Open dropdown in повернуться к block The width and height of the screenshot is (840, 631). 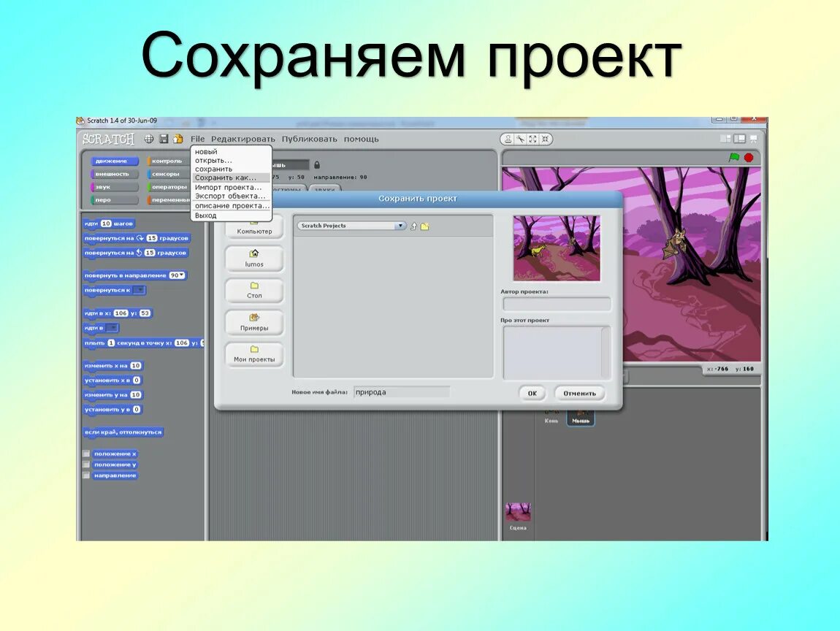[x=139, y=290]
